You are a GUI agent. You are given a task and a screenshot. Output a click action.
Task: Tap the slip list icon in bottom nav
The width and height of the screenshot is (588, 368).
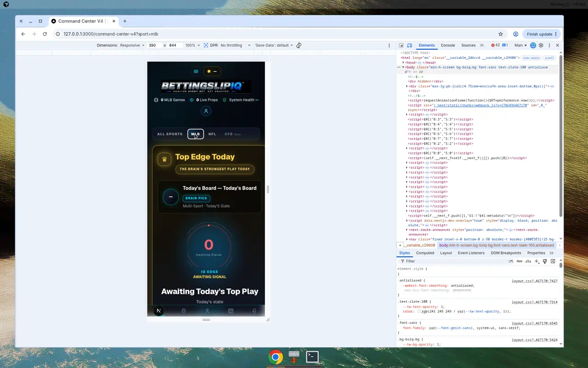tap(231, 311)
